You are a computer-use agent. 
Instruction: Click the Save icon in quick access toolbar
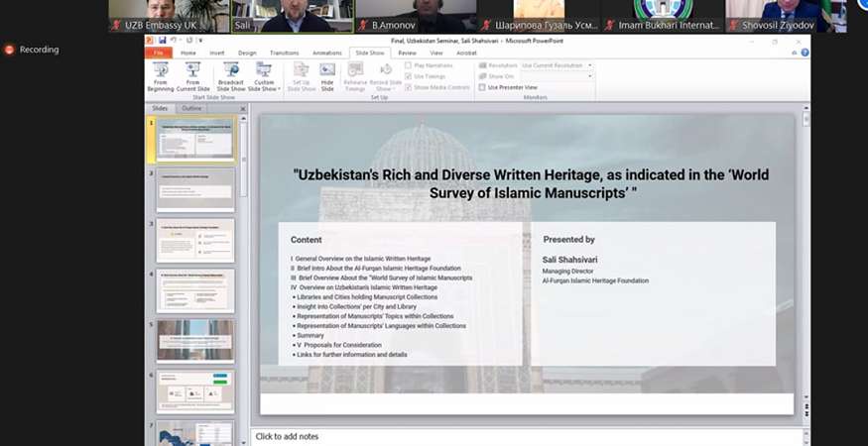click(163, 41)
